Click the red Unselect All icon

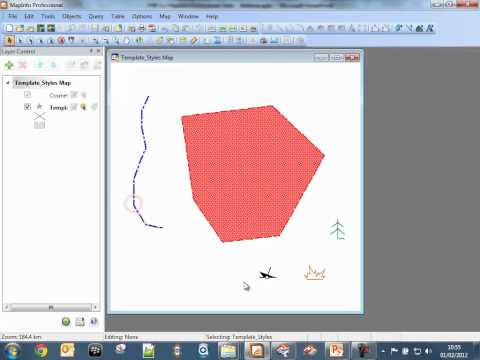(x=61, y=40)
